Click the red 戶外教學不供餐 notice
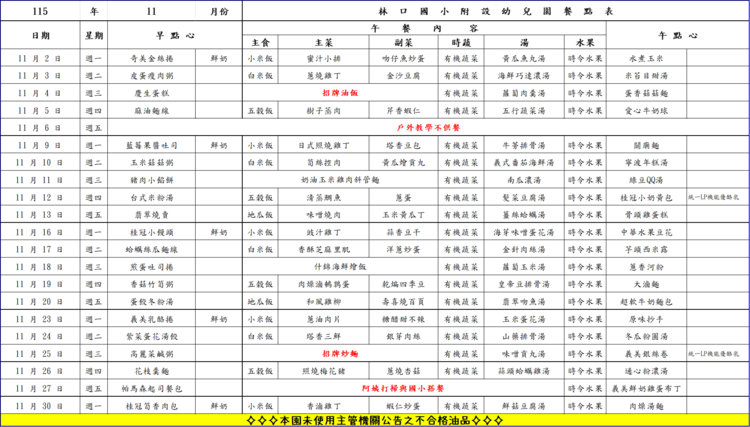Viewport: 750px width, 427px height. pyautogui.click(x=429, y=128)
